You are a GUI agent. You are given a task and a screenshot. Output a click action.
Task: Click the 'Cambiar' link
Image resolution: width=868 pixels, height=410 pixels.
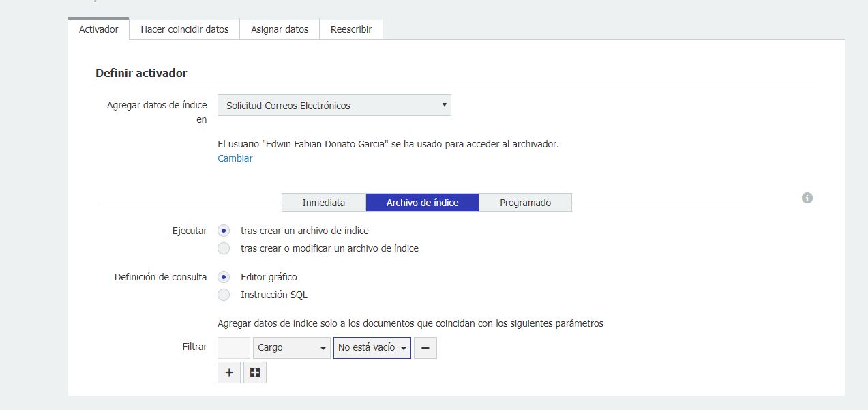pyautogui.click(x=235, y=158)
